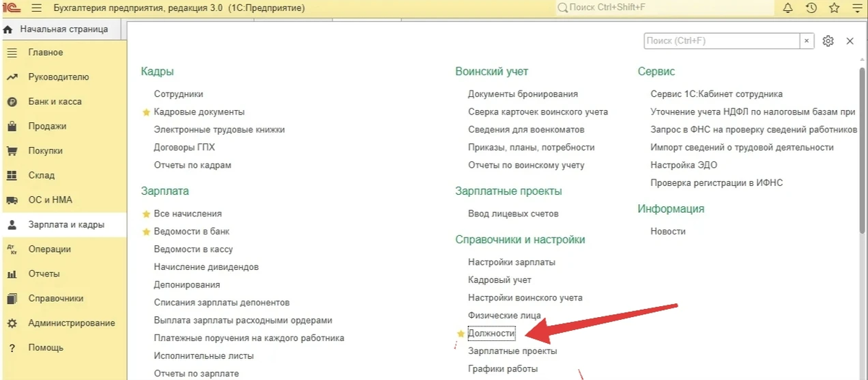Click the ОС и НМА truck icon
868x380 pixels.
12,200
